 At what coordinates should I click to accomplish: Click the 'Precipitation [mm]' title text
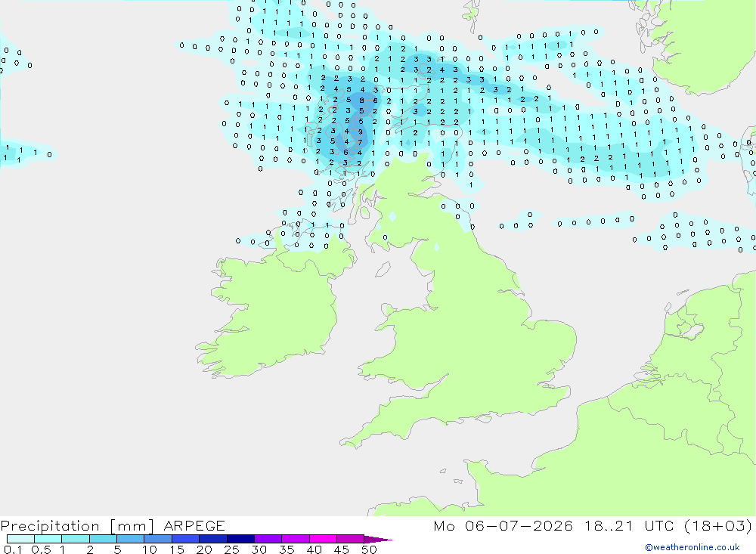click(77, 525)
